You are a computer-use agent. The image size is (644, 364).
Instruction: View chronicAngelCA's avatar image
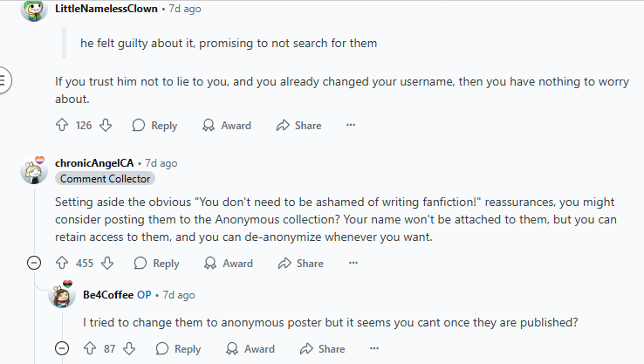(34, 170)
